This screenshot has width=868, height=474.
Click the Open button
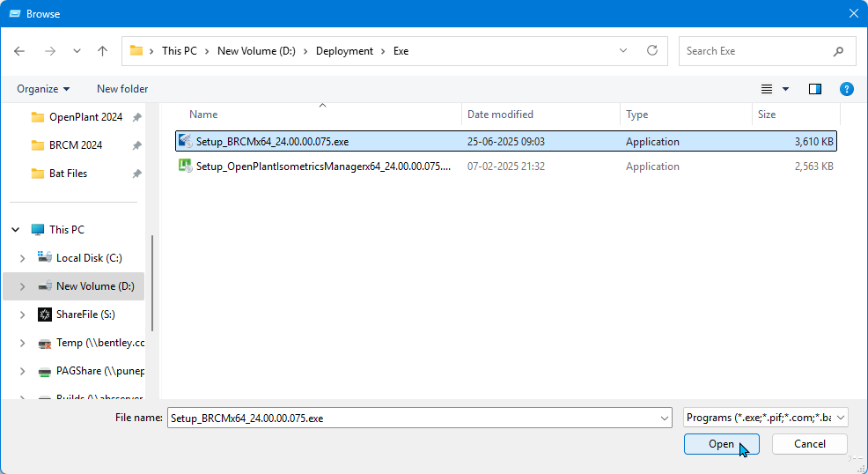click(x=721, y=444)
